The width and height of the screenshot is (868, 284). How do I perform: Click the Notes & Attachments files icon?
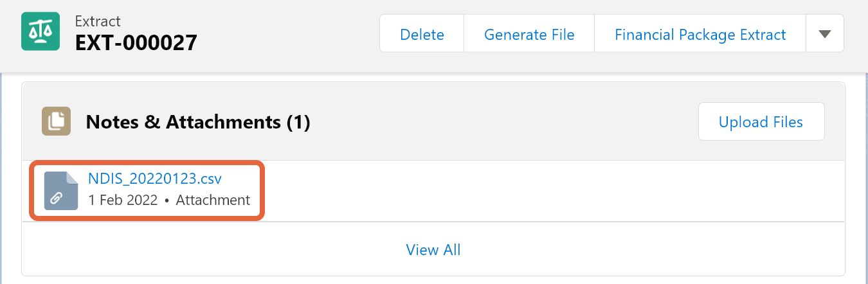coord(56,121)
